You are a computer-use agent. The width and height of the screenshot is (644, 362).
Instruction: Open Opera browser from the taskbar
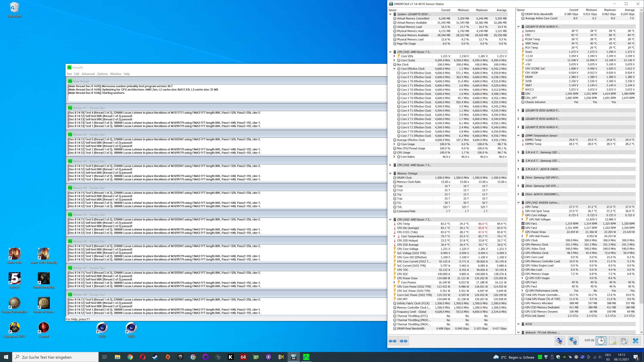click(x=143, y=357)
